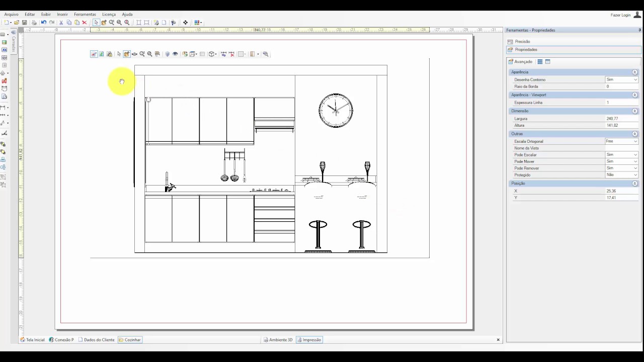Open the Arquivo menu
The width and height of the screenshot is (644, 362).
pyautogui.click(x=11, y=15)
